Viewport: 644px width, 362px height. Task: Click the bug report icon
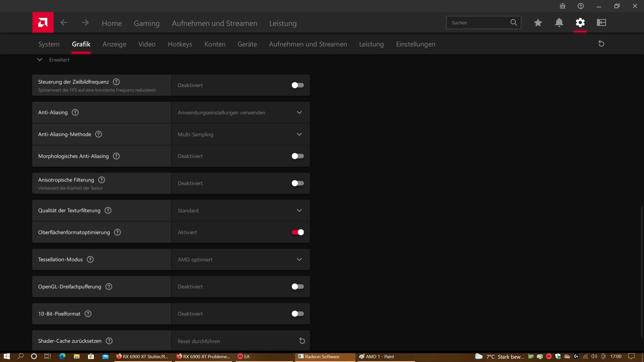click(562, 6)
